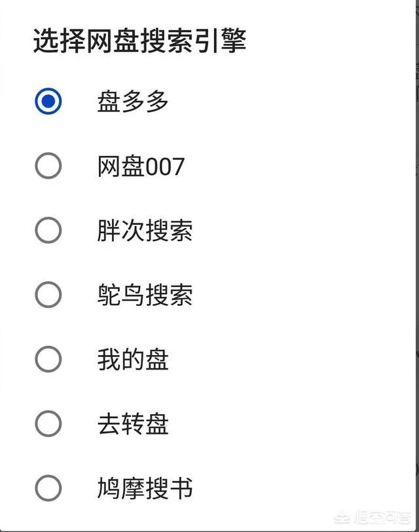419x532 pixels.
Task: Click the 网盘007 option label
Action: tap(139, 166)
